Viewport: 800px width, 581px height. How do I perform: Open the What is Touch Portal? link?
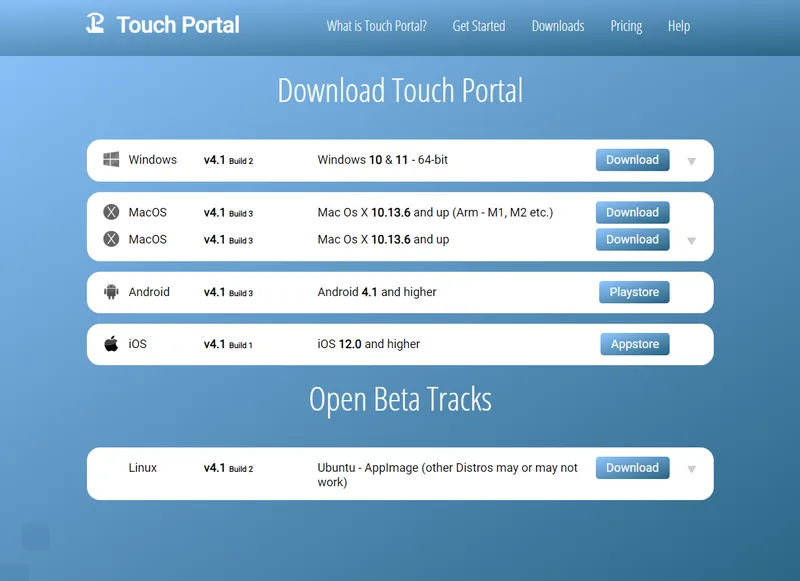(377, 26)
